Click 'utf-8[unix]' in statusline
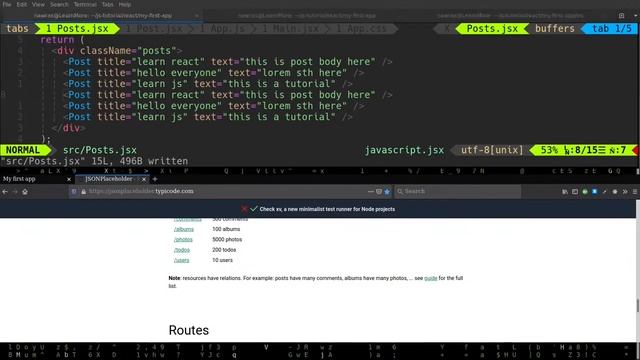The image size is (640, 360). (x=492, y=150)
